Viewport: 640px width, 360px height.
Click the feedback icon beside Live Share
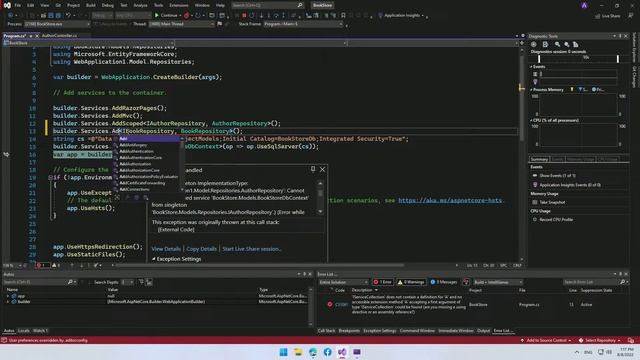coord(631,16)
